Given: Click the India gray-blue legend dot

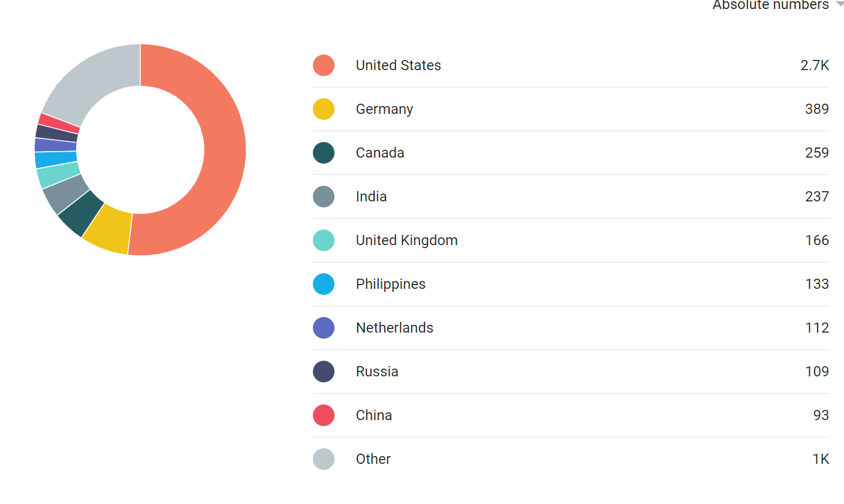Looking at the screenshot, I should point(324,197).
